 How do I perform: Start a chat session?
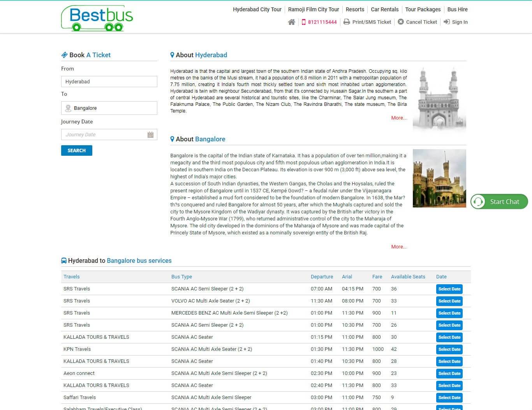499,202
